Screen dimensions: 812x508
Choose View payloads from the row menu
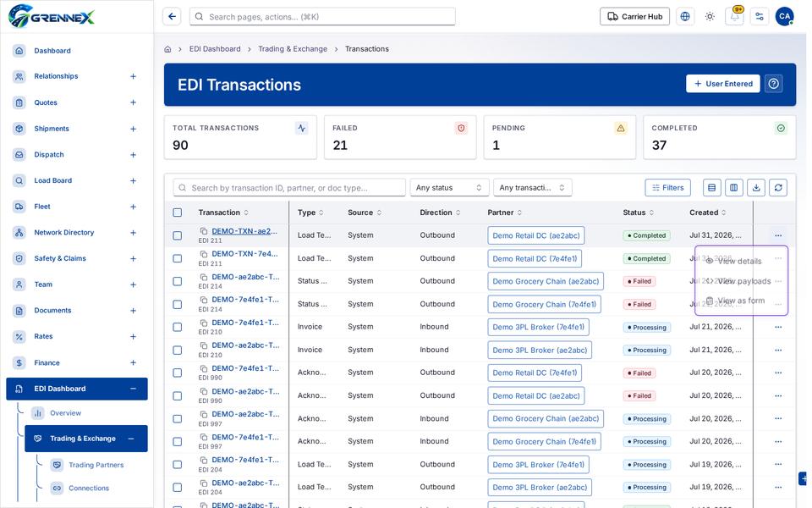tap(741, 281)
